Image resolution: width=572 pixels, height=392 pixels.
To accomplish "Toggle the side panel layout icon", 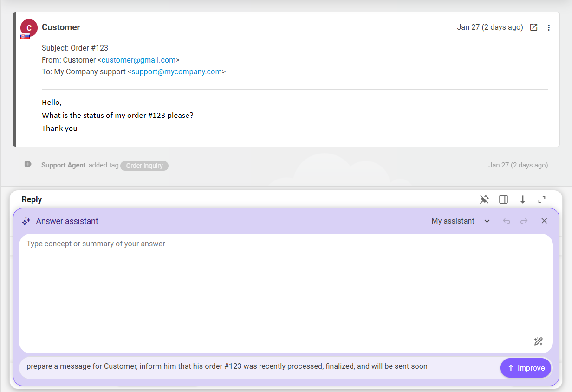I will click(x=503, y=199).
